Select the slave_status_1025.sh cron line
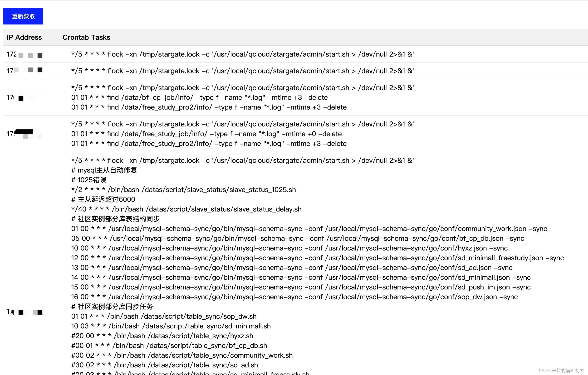The width and height of the screenshot is (588, 375). point(183,190)
